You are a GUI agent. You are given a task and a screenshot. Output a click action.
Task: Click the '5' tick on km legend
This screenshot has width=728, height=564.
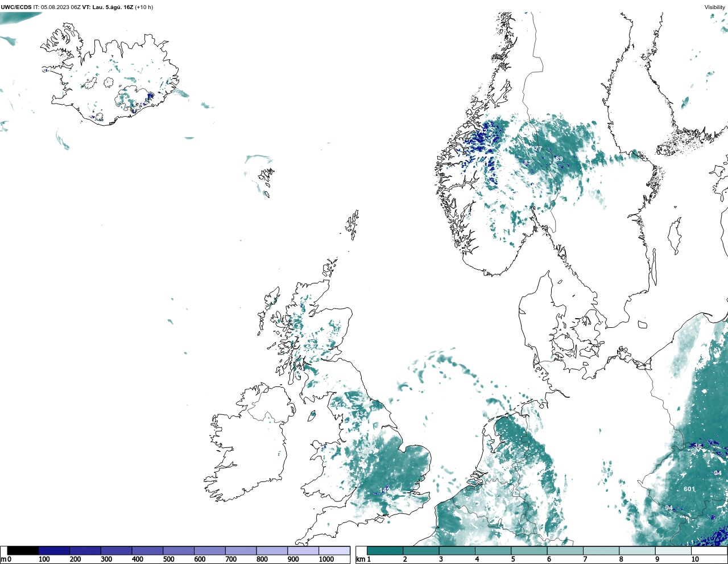(513, 559)
